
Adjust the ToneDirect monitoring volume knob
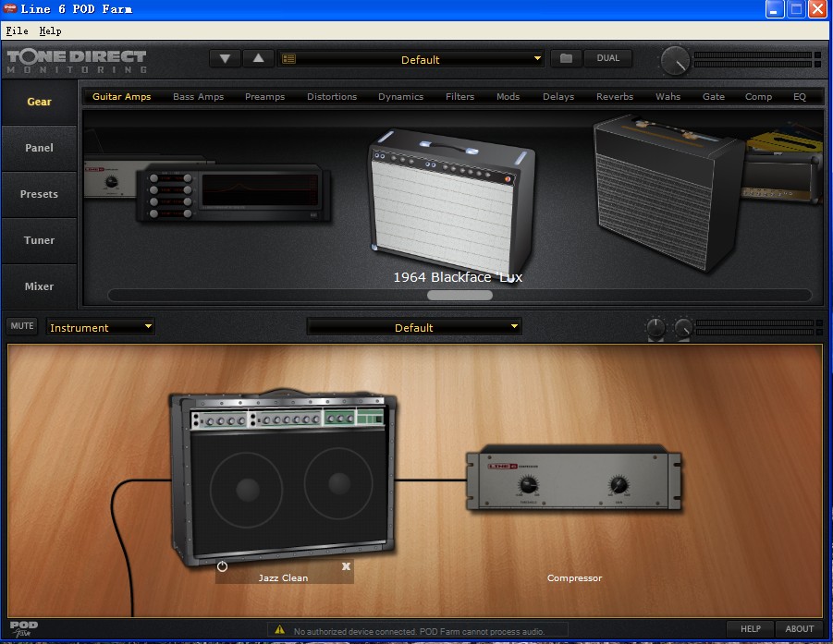[x=675, y=61]
